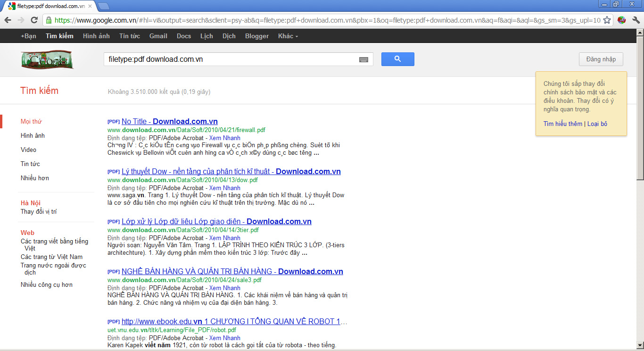Select Trang nước ngoài được dịch
644x351 pixels.
pyautogui.click(x=53, y=269)
